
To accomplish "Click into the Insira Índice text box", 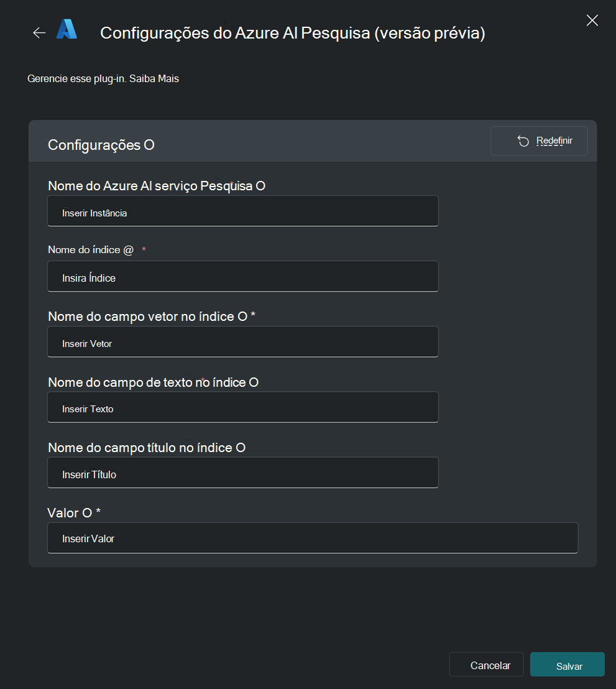I will pos(243,276).
